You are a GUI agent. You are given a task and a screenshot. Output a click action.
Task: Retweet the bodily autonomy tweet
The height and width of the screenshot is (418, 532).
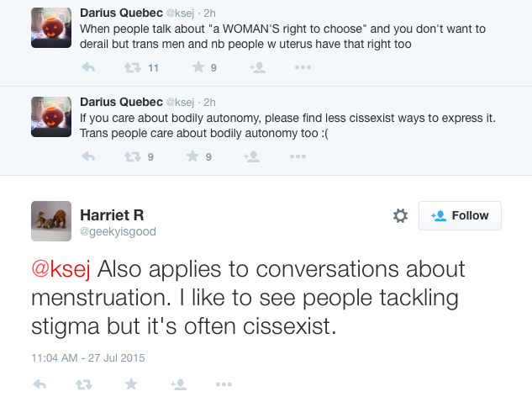132,156
